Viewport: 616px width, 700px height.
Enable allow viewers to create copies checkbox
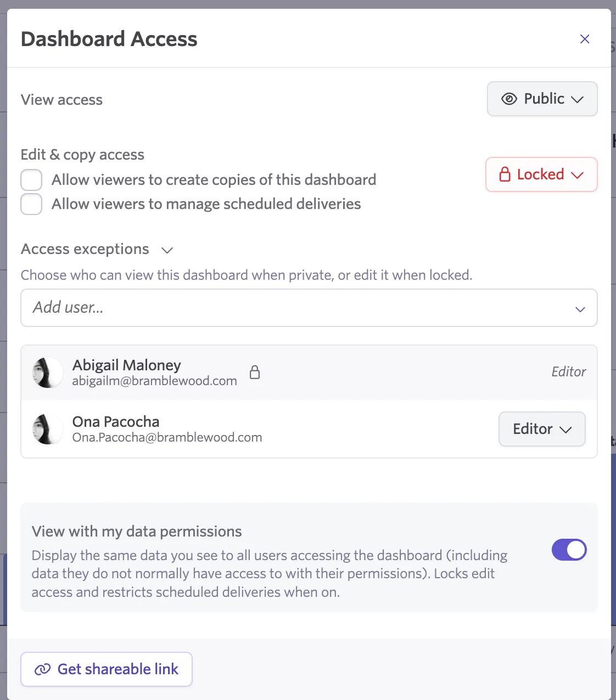(31, 180)
